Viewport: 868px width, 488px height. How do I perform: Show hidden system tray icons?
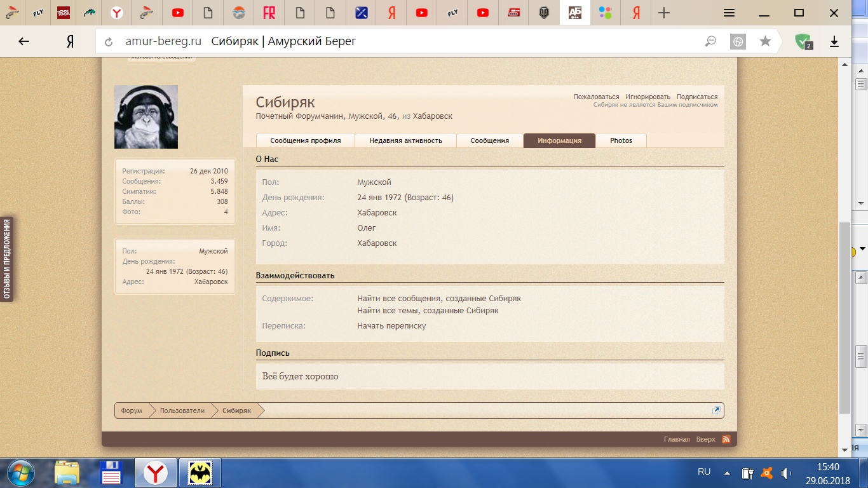click(x=727, y=473)
